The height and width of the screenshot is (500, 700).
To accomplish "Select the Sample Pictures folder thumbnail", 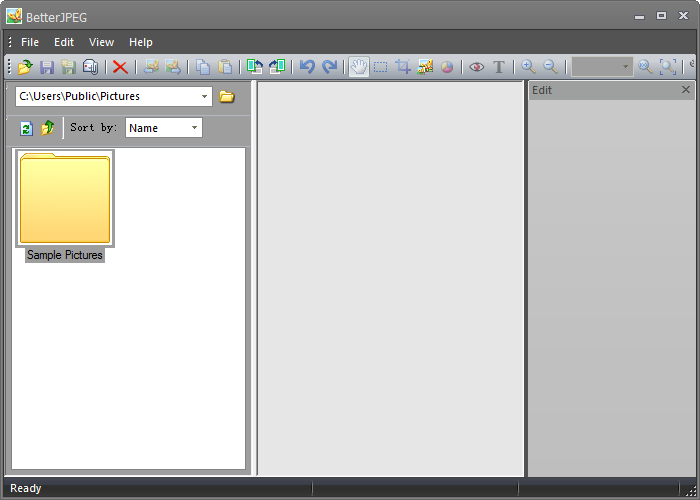I will [x=65, y=198].
